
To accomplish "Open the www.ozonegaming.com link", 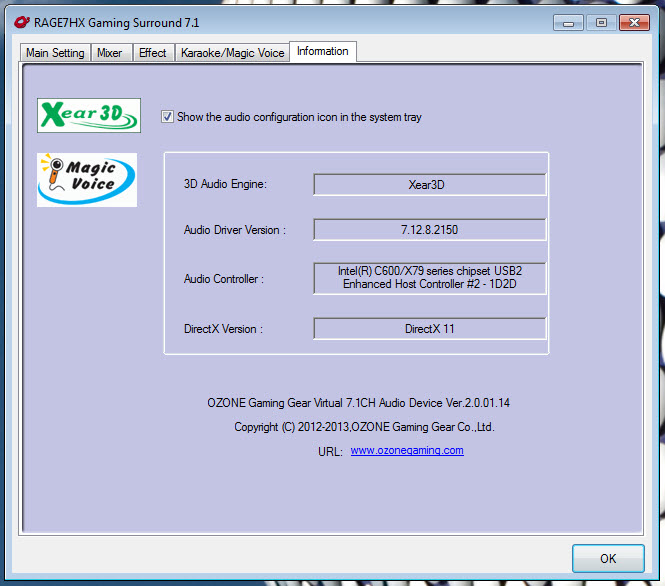I will (x=407, y=450).
